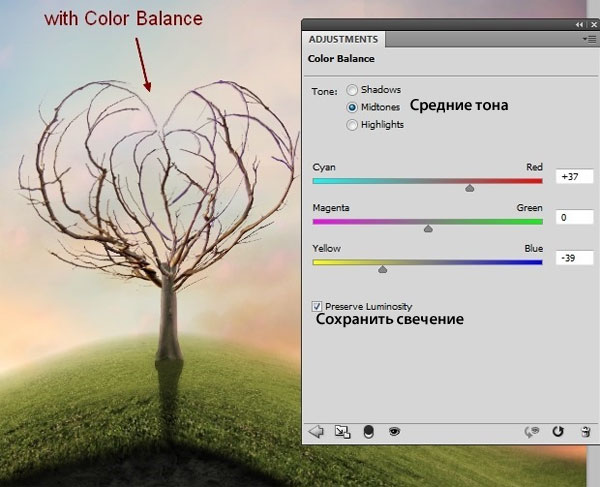Toggle Preserve Luminosity checkbox
The image size is (600, 487).
pos(316,306)
